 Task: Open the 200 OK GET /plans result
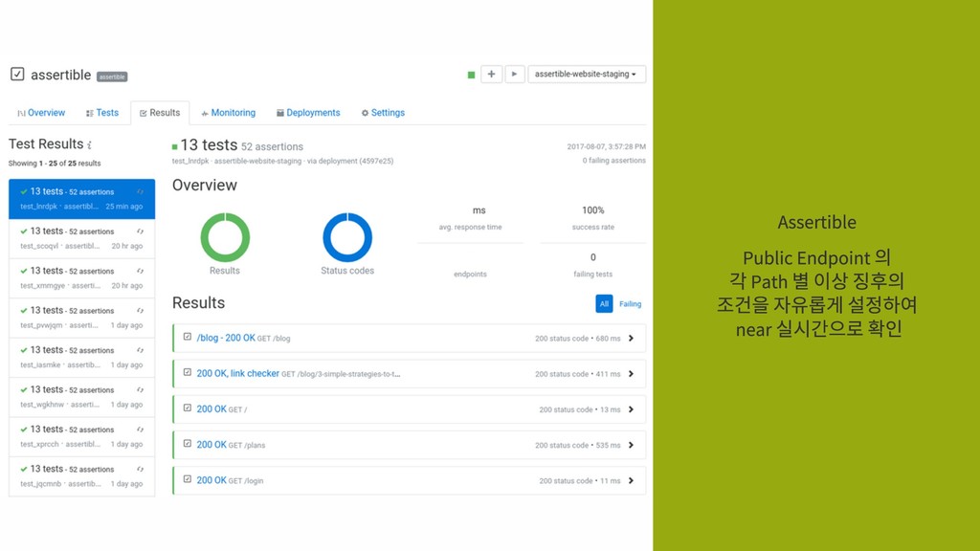coord(212,445)
